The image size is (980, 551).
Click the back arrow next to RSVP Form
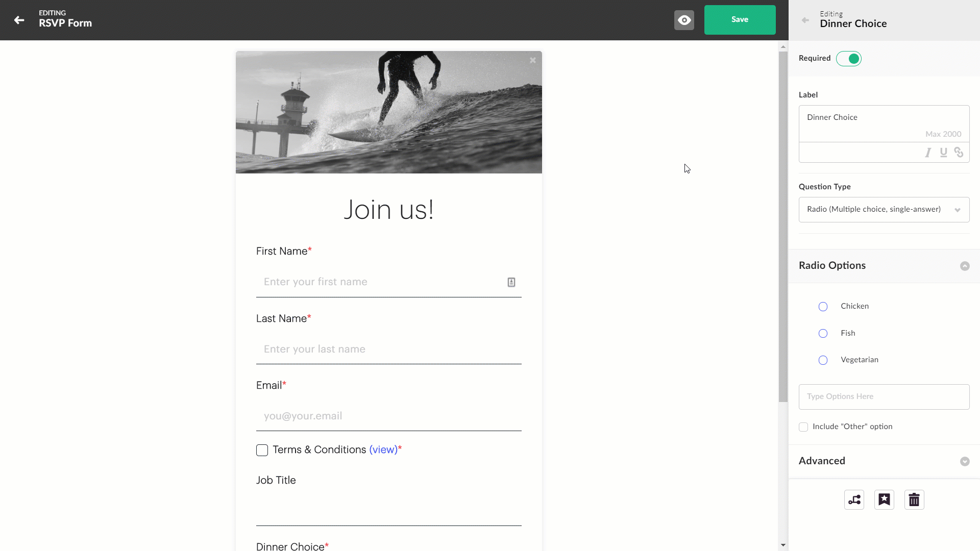point(19,20)
